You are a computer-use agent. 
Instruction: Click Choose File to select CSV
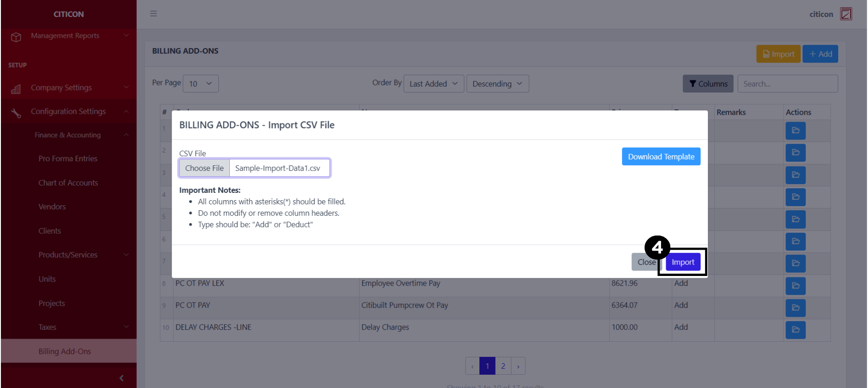click(x=205, y=168)
